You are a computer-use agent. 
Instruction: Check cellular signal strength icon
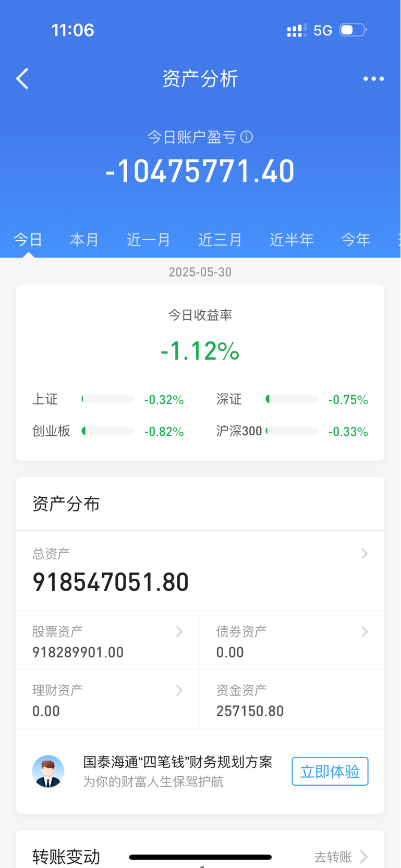(x=297, y=30)
